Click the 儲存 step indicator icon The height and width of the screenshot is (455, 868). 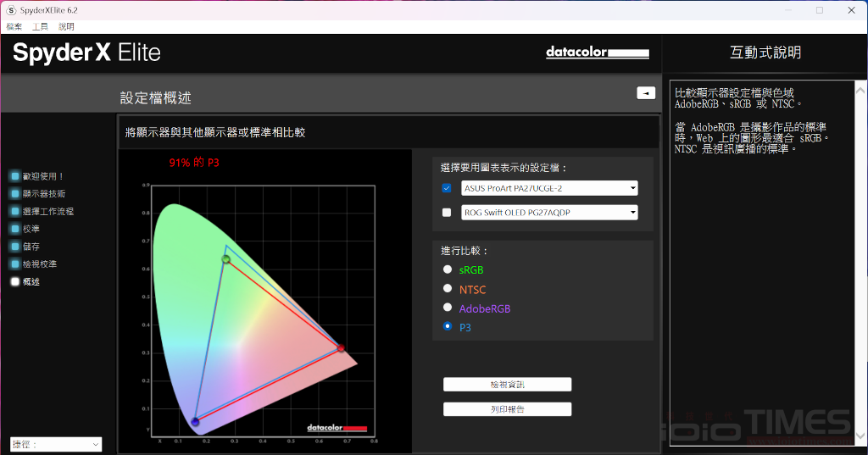pos(15,247)
